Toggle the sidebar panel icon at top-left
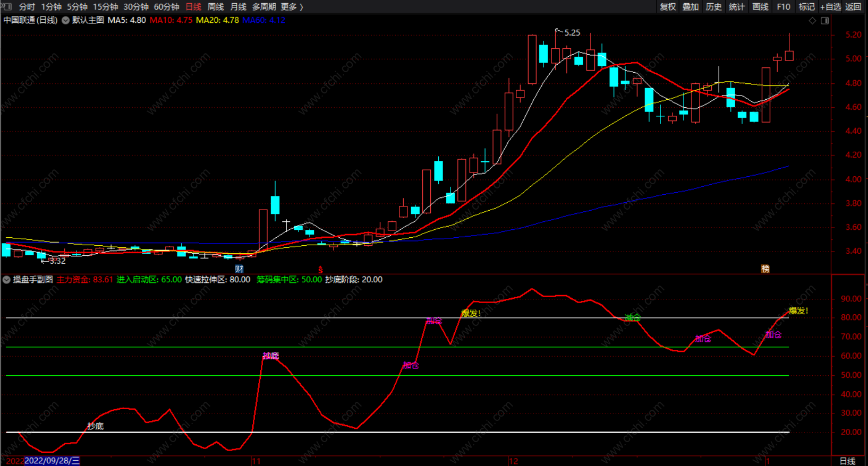Image resolution: width=868 pixels, height=466 pixels. pos(7,6)
